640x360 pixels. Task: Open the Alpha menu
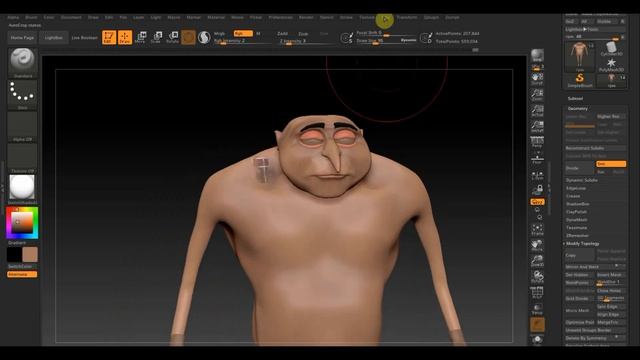(13, 18)
